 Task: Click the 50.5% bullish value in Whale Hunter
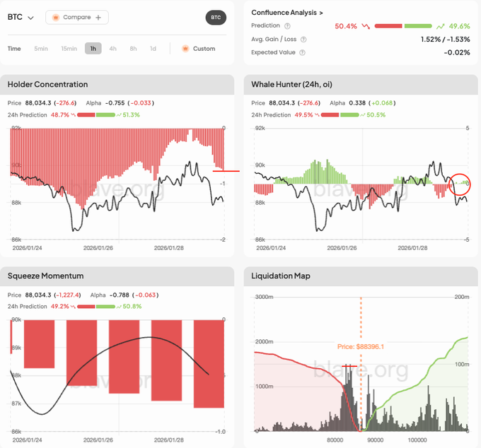coord(376,115)
